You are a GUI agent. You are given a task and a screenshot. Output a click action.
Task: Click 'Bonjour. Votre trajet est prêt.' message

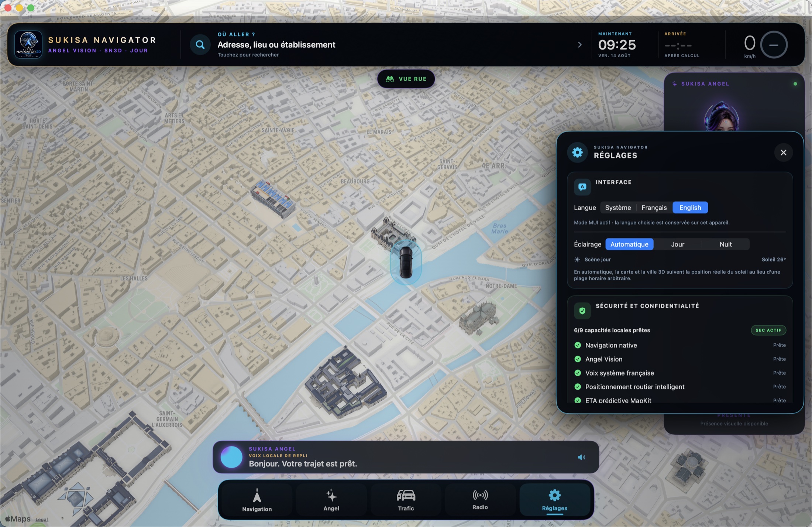click(303, 464)
